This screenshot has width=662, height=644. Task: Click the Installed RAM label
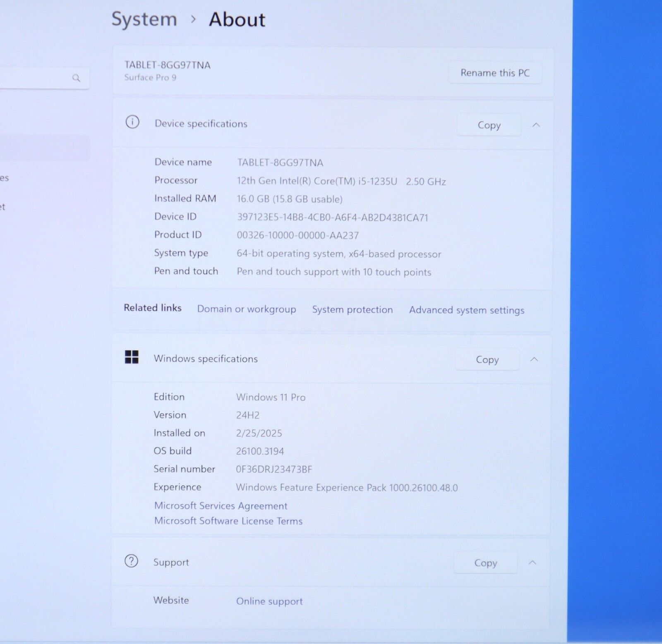(185, 199)
